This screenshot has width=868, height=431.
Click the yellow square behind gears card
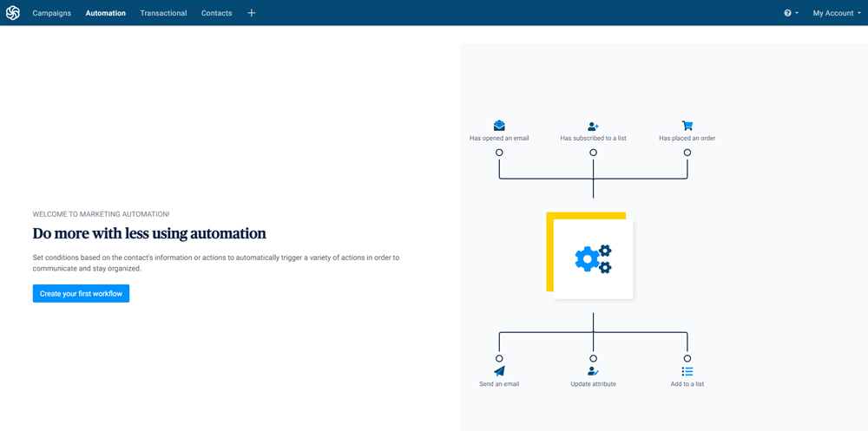point(550,251)
